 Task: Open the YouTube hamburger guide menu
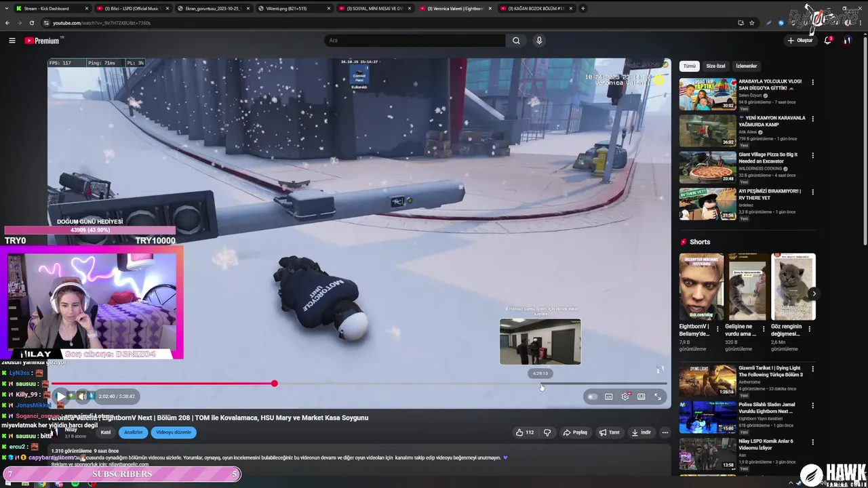[12, 41]
